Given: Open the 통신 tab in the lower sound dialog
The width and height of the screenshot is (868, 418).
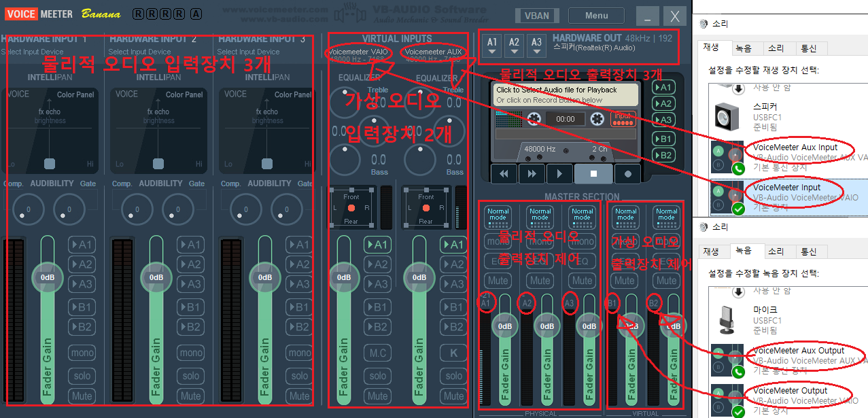Looking at the screenshot, I should (809, 251).
